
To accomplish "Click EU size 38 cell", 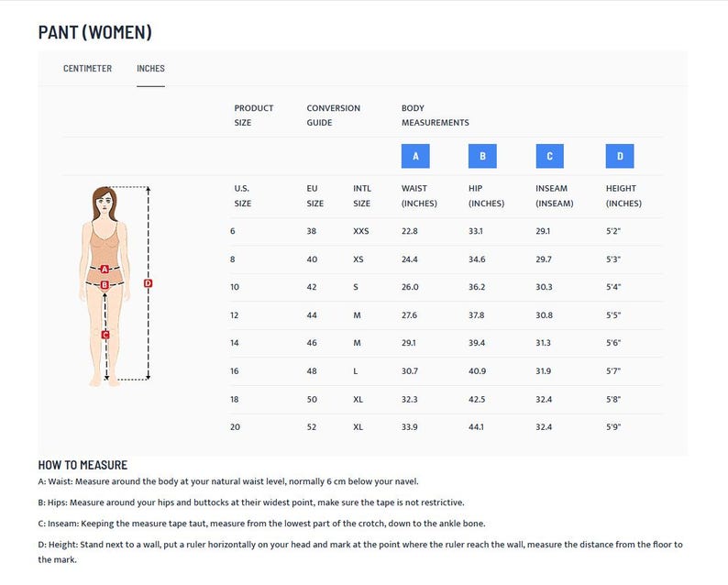I will coord(312,231).
